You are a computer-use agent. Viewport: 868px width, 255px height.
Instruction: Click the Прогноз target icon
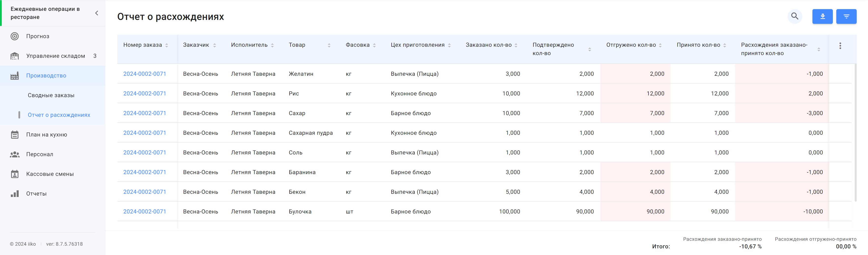(15, 36)
